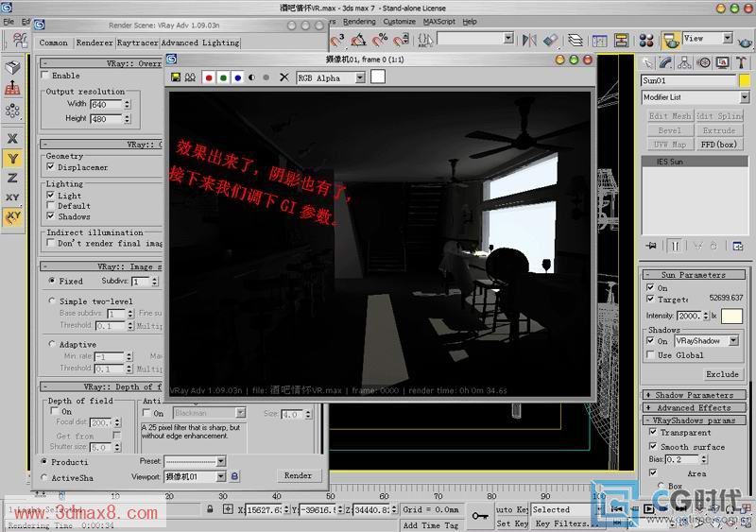Click the Render Scene teapot icon
The image size is (756, 532).
click(x=670, y=41)
